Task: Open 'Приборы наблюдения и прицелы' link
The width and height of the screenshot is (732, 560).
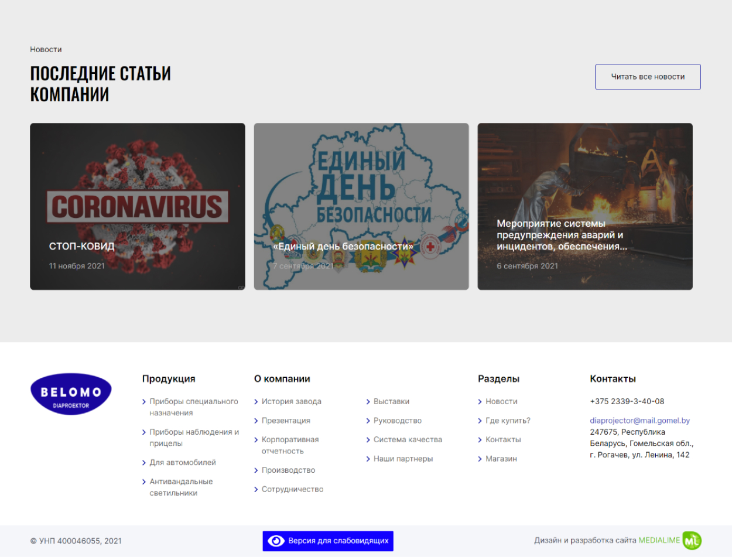Action: tap(194, 438)
